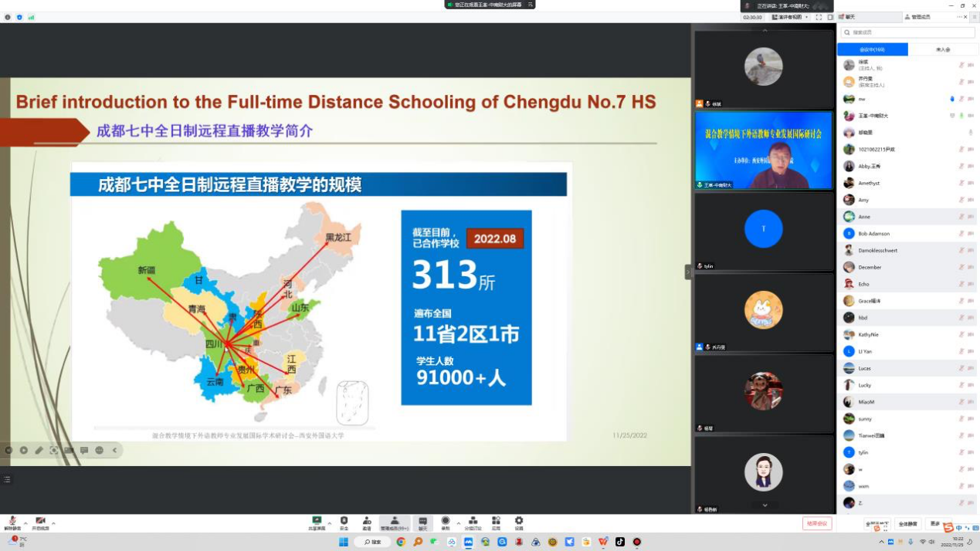Open the Record (录制) icon
This screenshot has width=980, height=551.
coord(446,522)
